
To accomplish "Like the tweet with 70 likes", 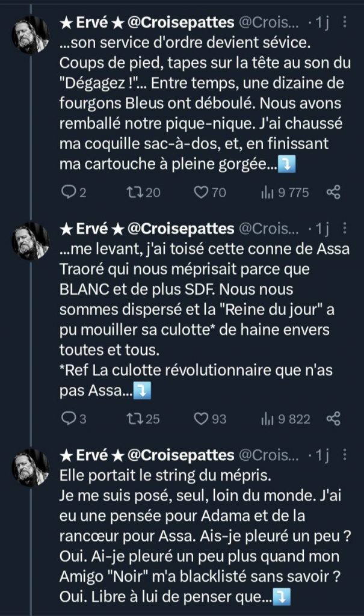I will (x=201, y=192).
